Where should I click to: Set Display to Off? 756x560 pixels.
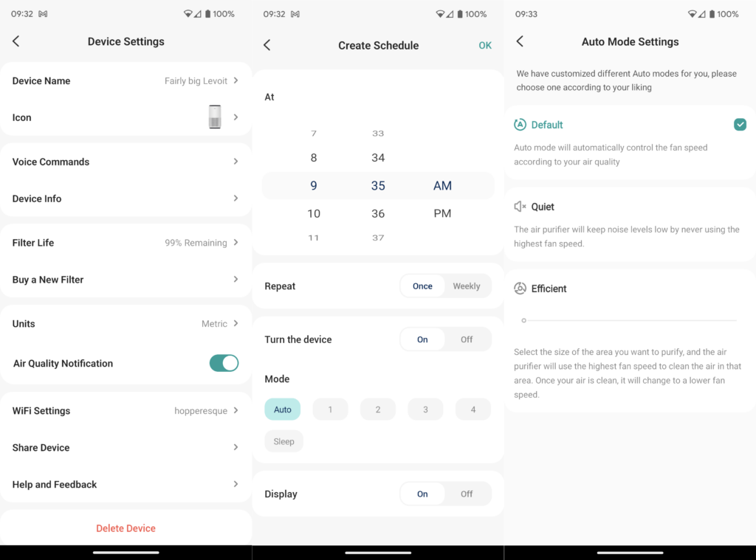pos(467,494)
